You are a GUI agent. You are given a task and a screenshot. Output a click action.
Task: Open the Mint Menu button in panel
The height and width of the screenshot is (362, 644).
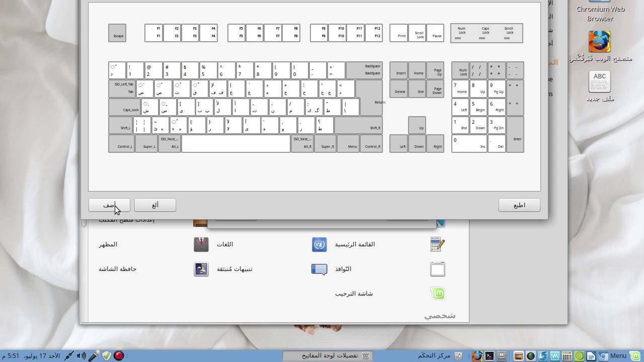618,356
